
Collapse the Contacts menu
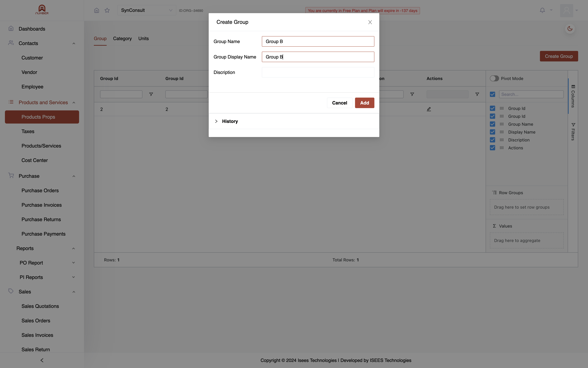coord(74,43)
